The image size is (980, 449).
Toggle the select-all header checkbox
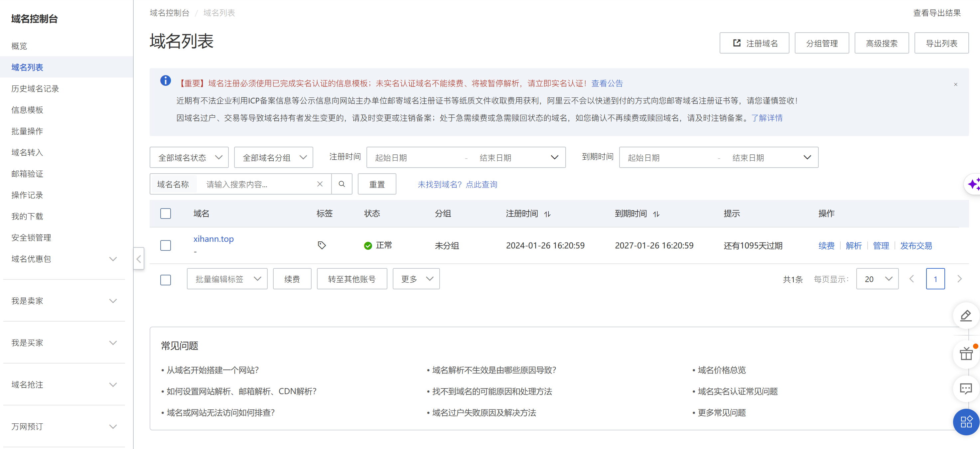[x=166, y=214]
